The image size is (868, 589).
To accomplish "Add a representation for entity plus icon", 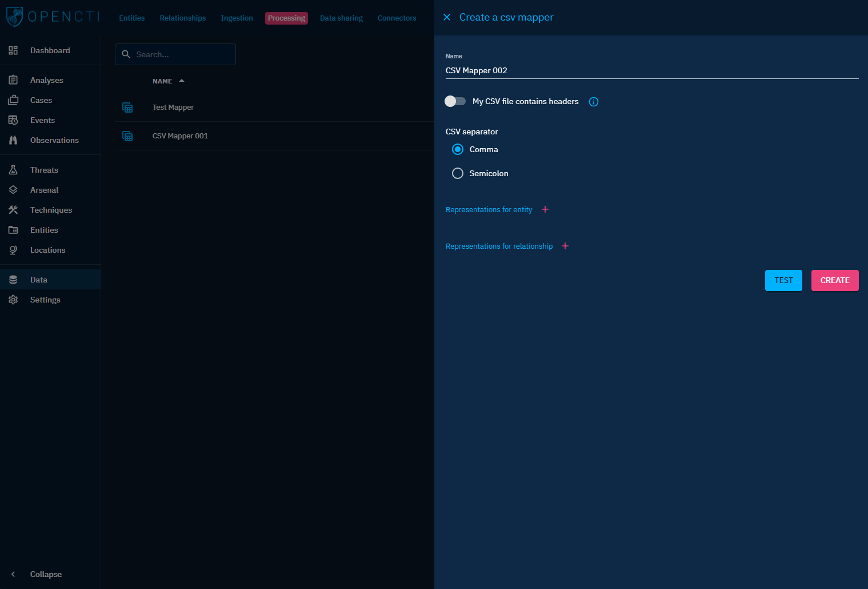I will (545, 209).
